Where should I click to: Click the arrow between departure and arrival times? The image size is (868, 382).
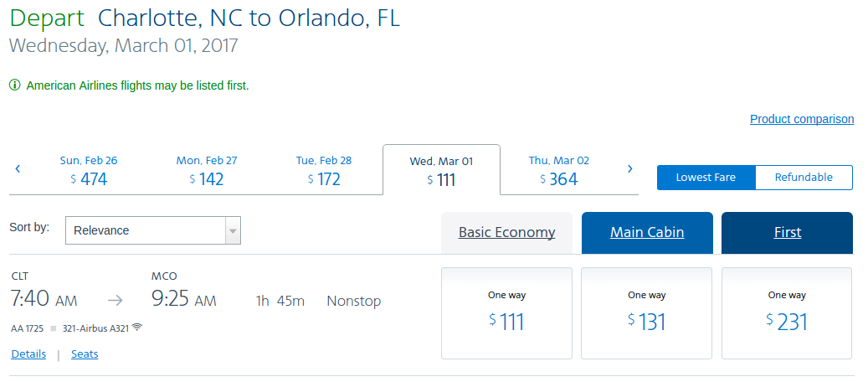115,301
